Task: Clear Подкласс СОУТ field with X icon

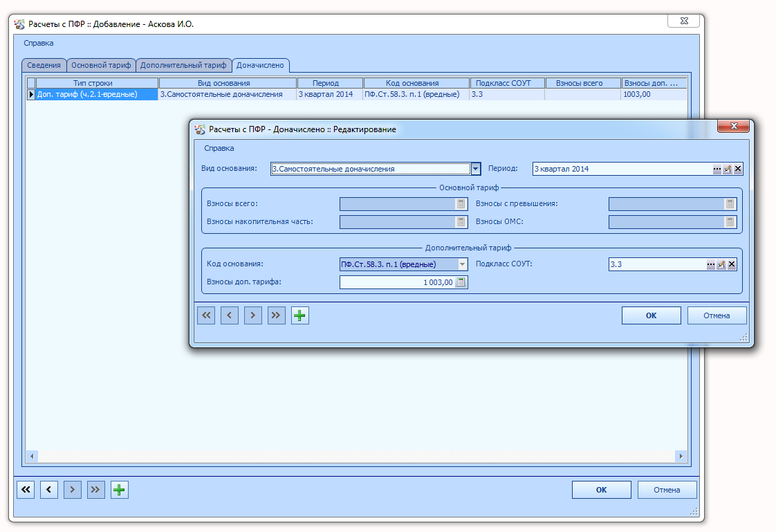Action: tap(732, 265)
